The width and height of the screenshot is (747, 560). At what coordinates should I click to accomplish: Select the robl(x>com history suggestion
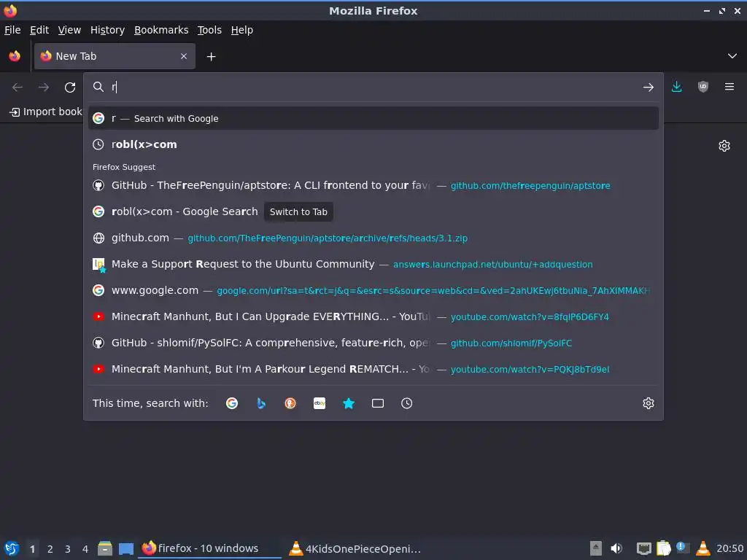(x=373, y=144)
